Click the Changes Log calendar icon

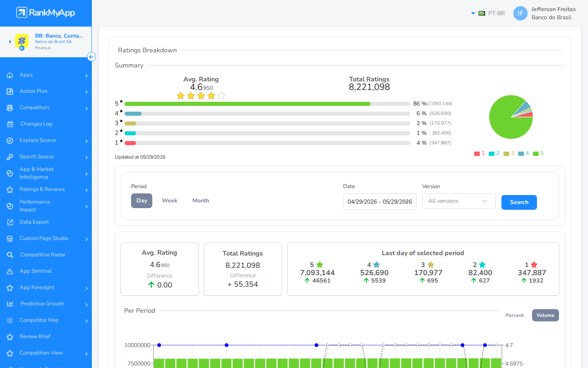(10, 124)
